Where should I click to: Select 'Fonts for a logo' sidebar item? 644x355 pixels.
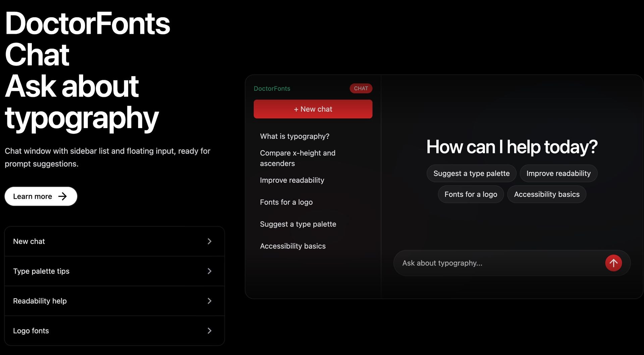(286, 202)
